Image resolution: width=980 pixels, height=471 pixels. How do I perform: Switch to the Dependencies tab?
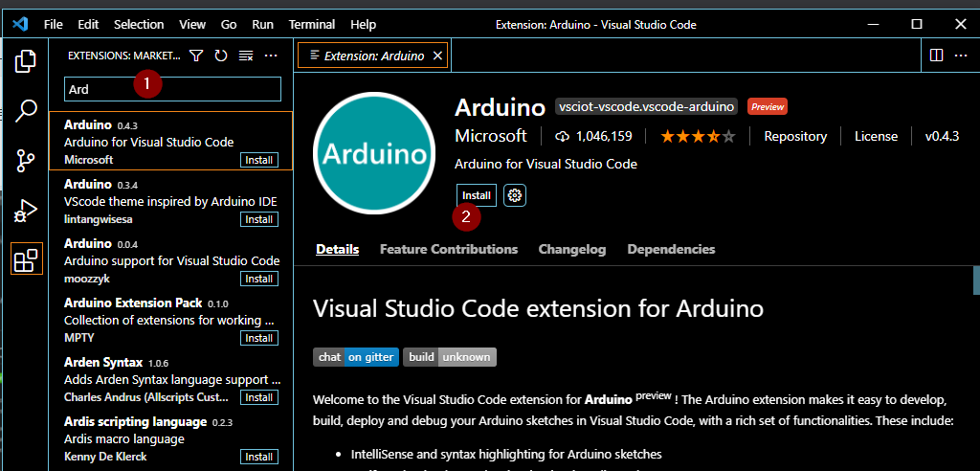[x=671, y=249]
